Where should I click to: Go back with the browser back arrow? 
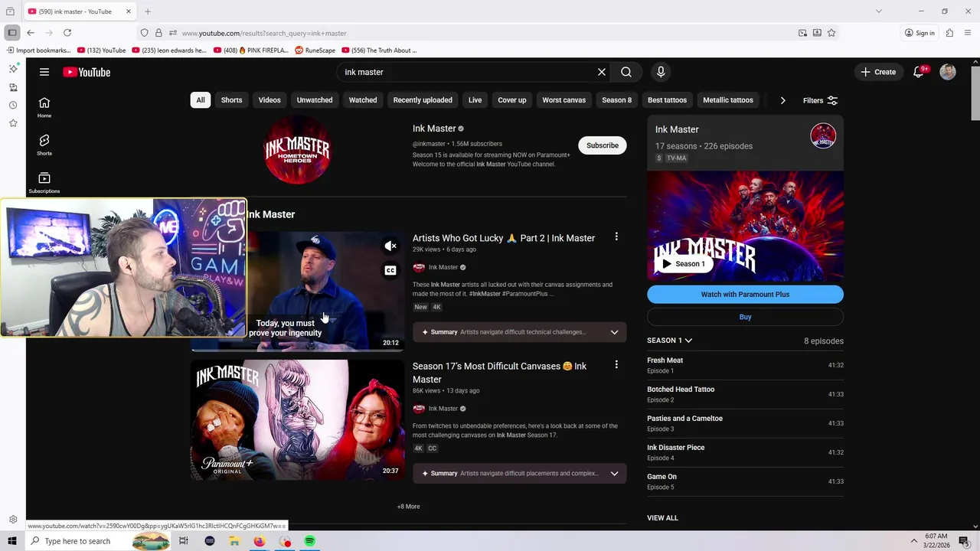click(x=31, y=33)
